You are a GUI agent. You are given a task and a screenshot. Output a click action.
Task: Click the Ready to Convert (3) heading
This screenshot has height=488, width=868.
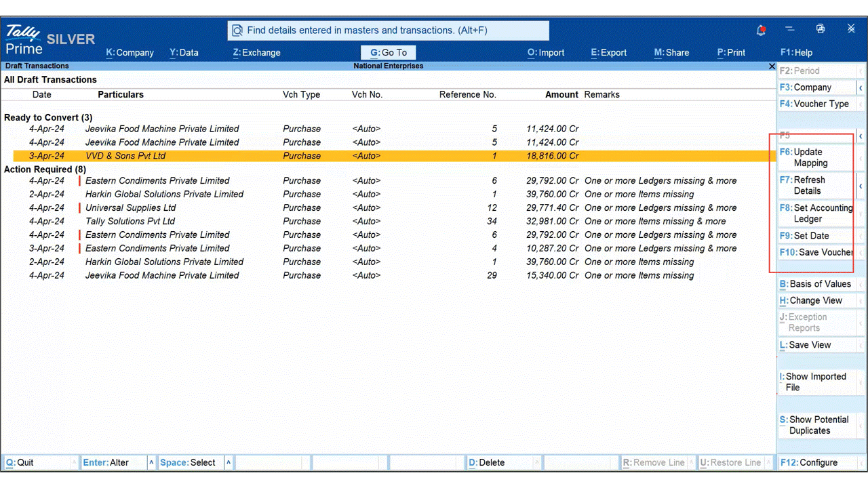[x=48, y=117]
